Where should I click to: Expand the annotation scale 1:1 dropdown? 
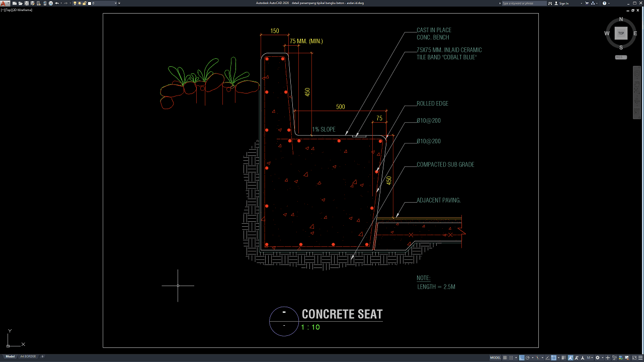(x=590, y=357)
